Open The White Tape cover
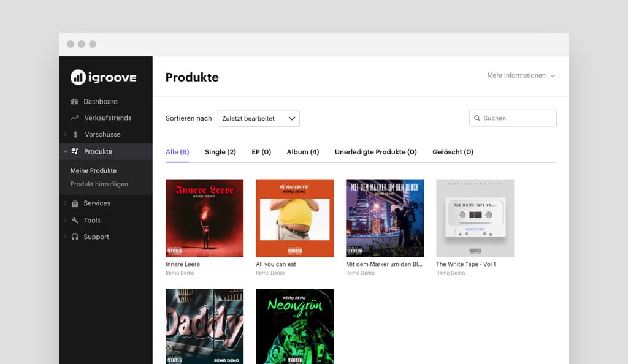628x364 pixels. click(475, 218)
